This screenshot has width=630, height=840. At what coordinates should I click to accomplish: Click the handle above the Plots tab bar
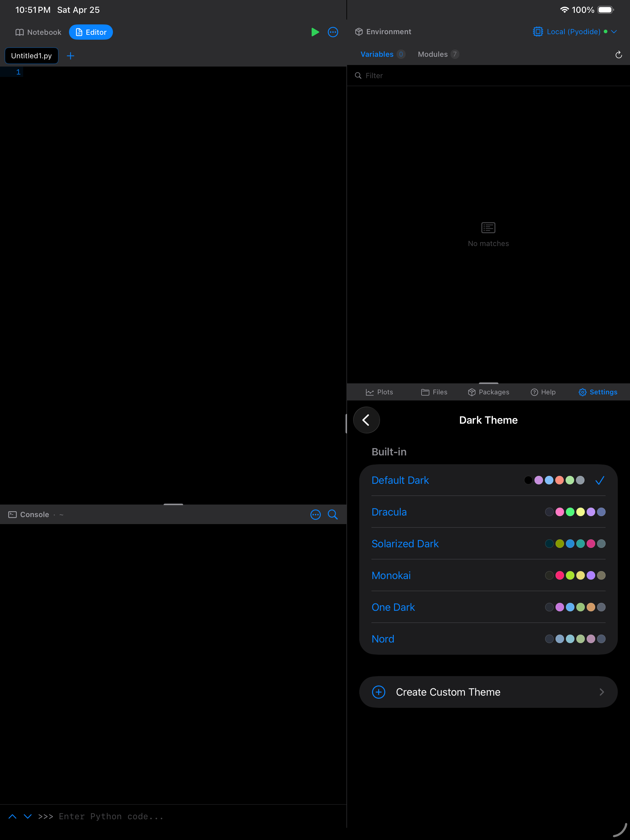click(488, 383)
